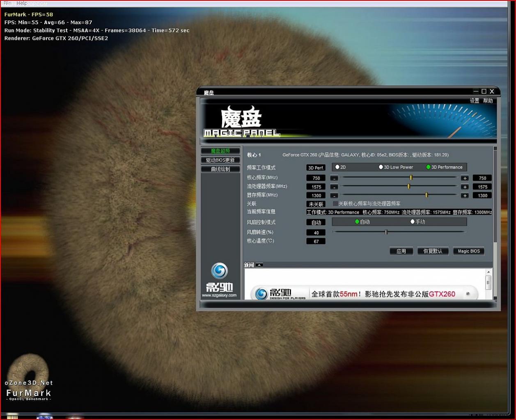Open the GTX260 55nm news banner

364,293
